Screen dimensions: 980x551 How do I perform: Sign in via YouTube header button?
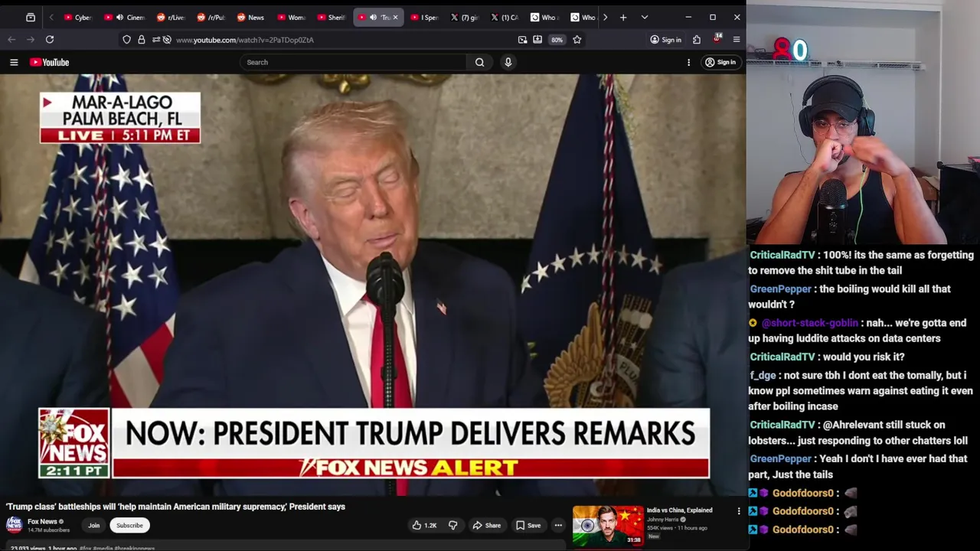tap(720, 62)
